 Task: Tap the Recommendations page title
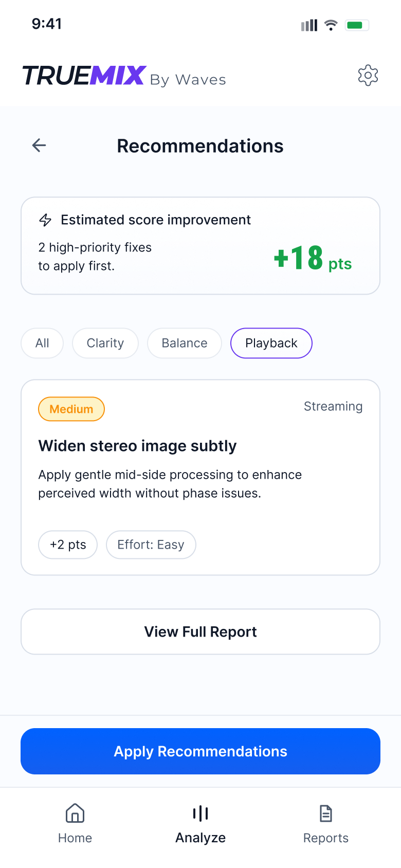200,146
